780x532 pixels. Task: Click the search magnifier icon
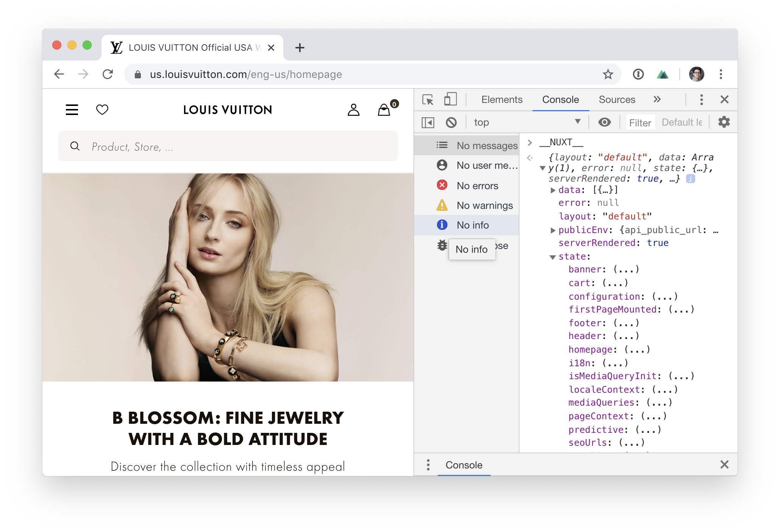click(x=75, y=146)
